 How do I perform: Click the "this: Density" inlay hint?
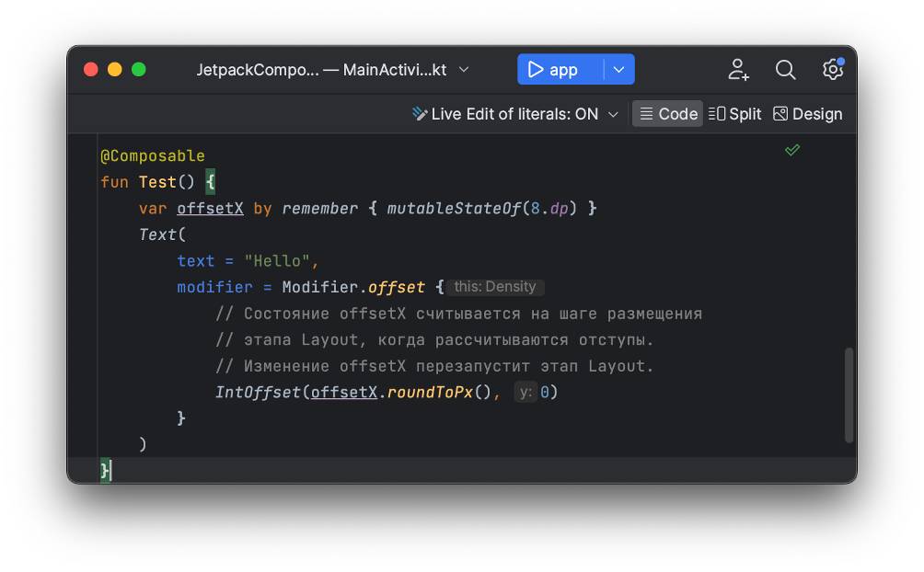[495, 287]
